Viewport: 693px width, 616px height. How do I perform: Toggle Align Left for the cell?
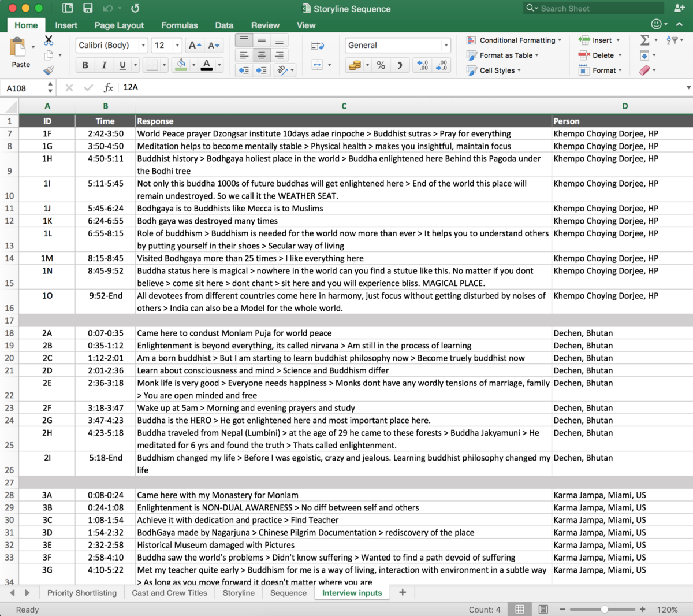coord(244,55)
